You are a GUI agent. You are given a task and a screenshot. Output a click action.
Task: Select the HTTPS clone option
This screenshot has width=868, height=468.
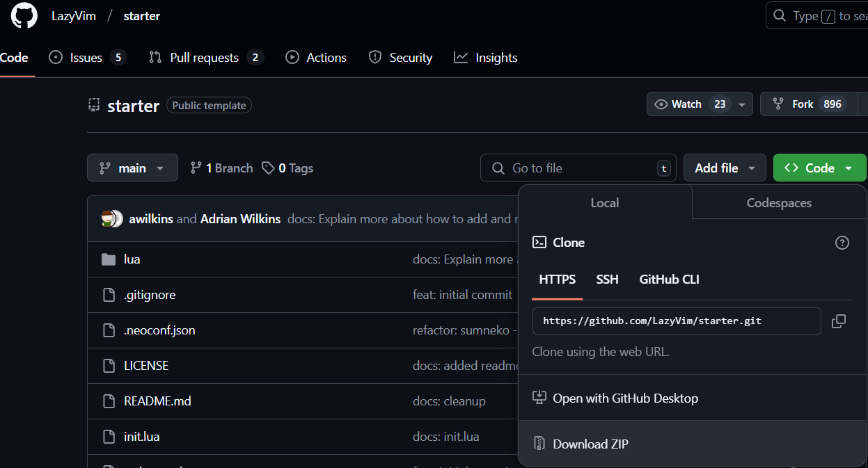558,280
